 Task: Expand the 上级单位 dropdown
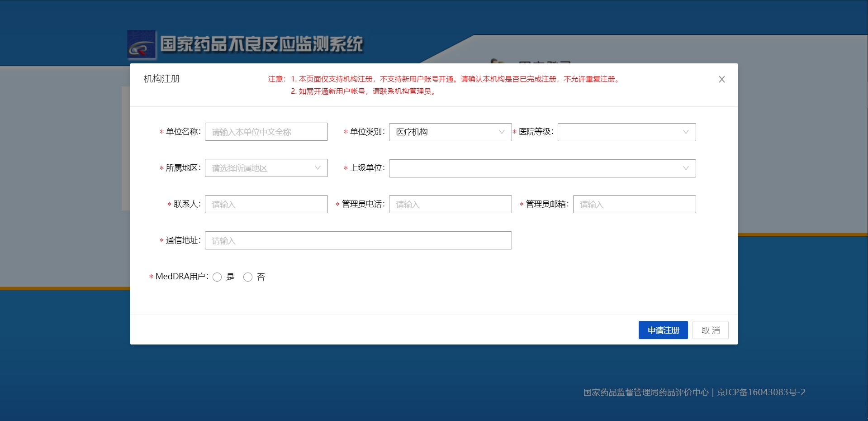(x=542, y=168)
